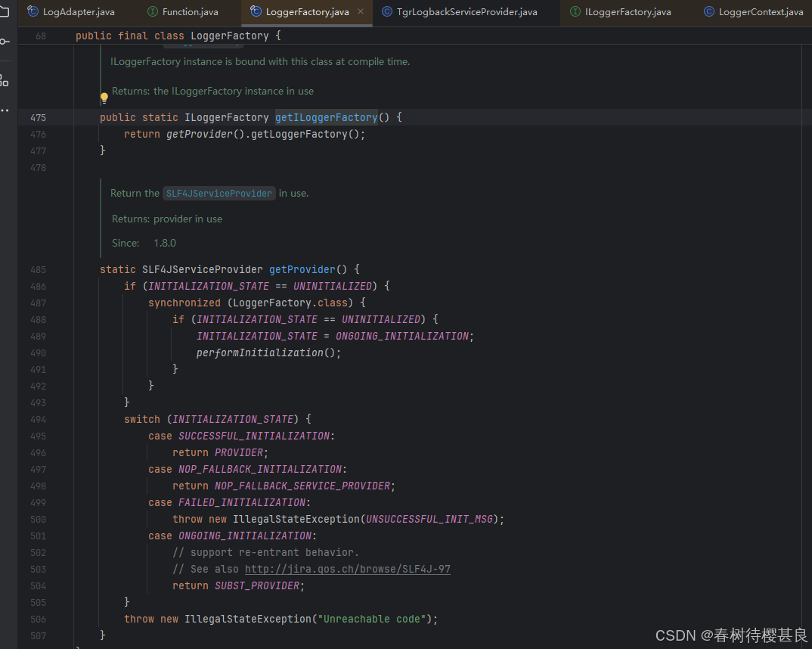Click the performInitialization() call

(268, 352)
